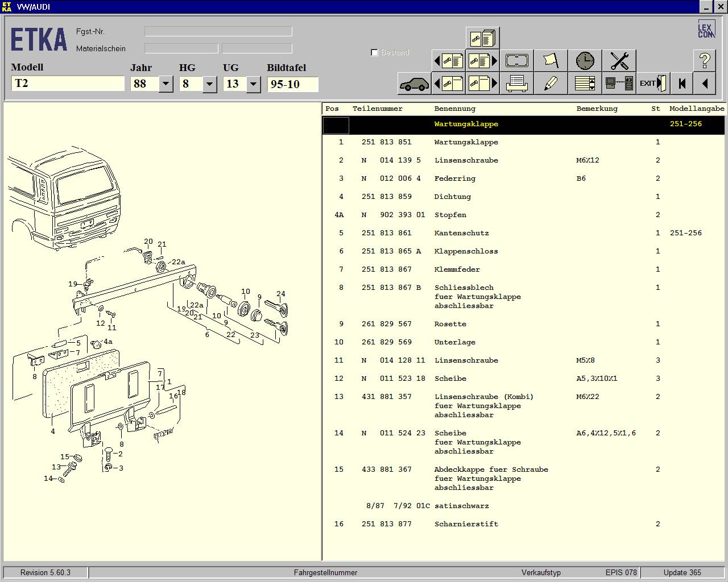The height and width of the screenshot is (582, 728).
Task: Click the car vehicle selection icon
Action: coord(414,84)
